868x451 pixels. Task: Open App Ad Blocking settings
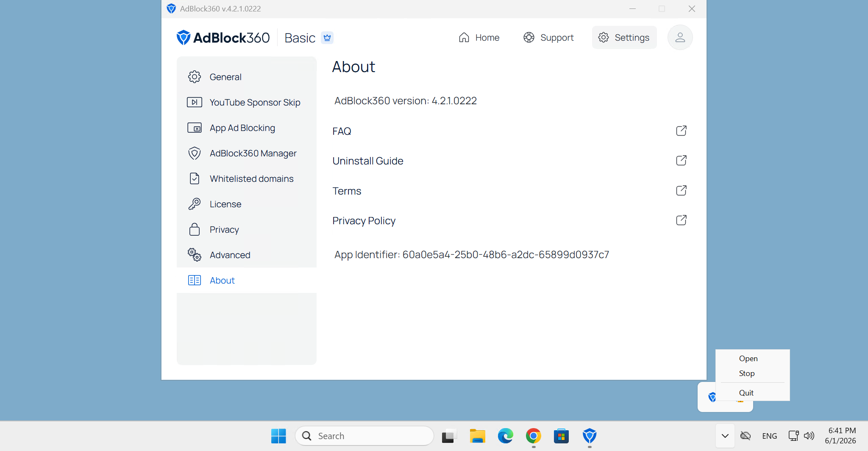pos(247,128)
